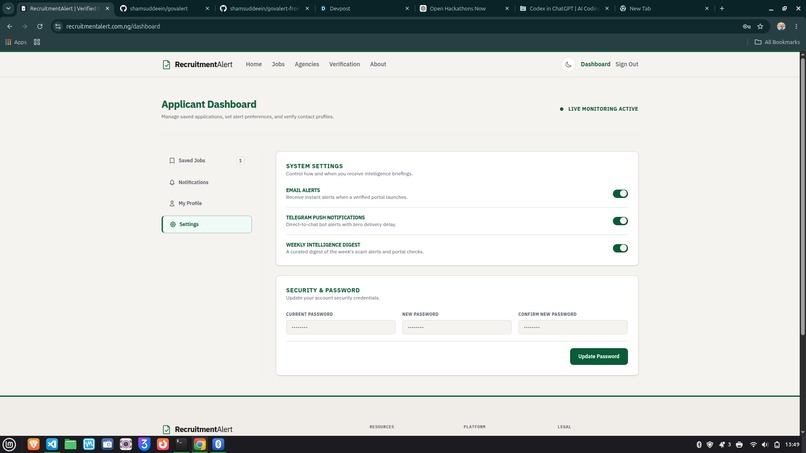The image size is (806, 453).
Task: Click the address bar URL
Action: (x=113, y=26)
